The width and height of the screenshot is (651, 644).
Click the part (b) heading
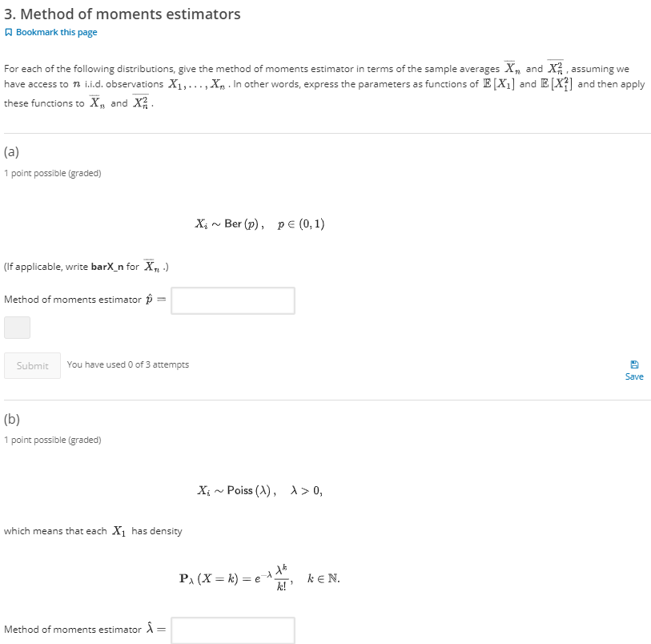pyautogui.click(x=11, y=417)
